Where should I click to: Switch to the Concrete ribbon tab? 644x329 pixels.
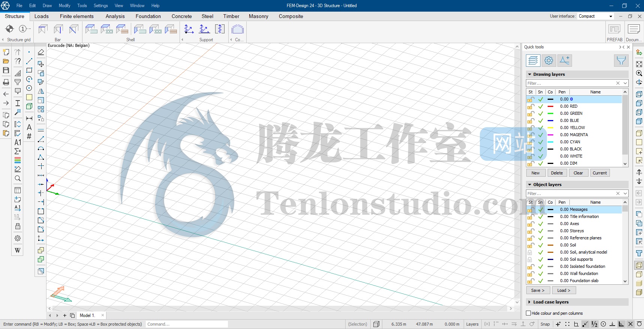[x=182, y=16]
